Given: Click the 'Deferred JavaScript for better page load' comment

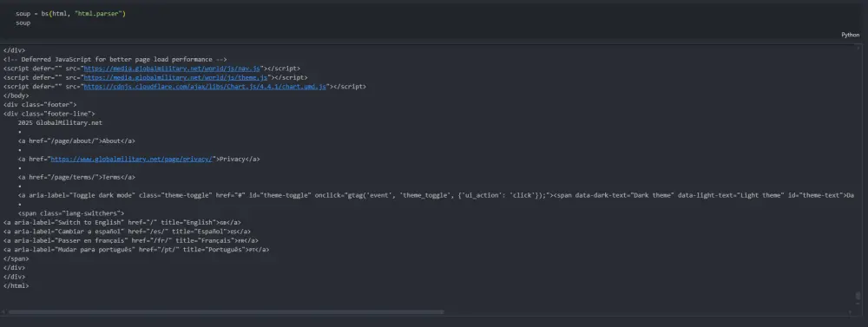Looking at the screenshot, I should pyautogui.click(x=115, y=59).
